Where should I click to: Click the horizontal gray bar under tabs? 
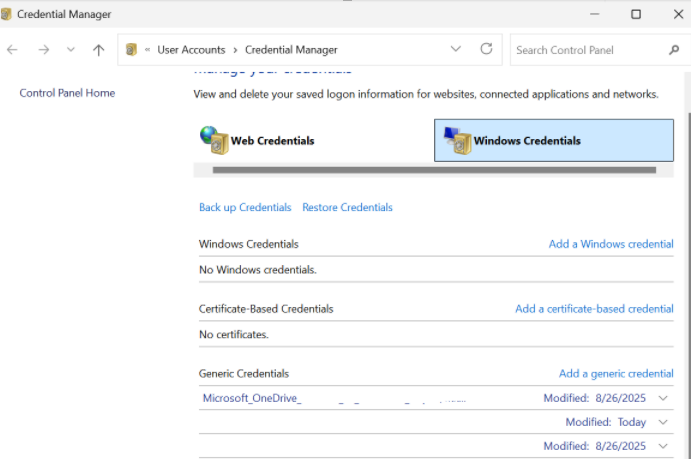[x=434, y=170]
